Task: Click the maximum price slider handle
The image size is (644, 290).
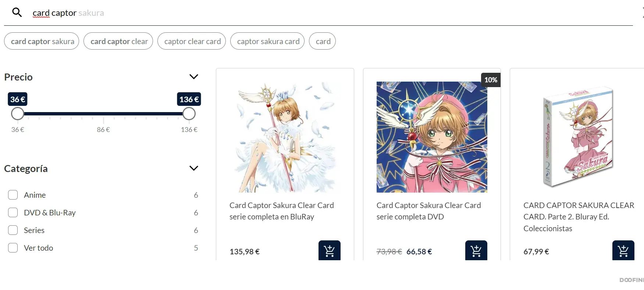Action: 189,114
